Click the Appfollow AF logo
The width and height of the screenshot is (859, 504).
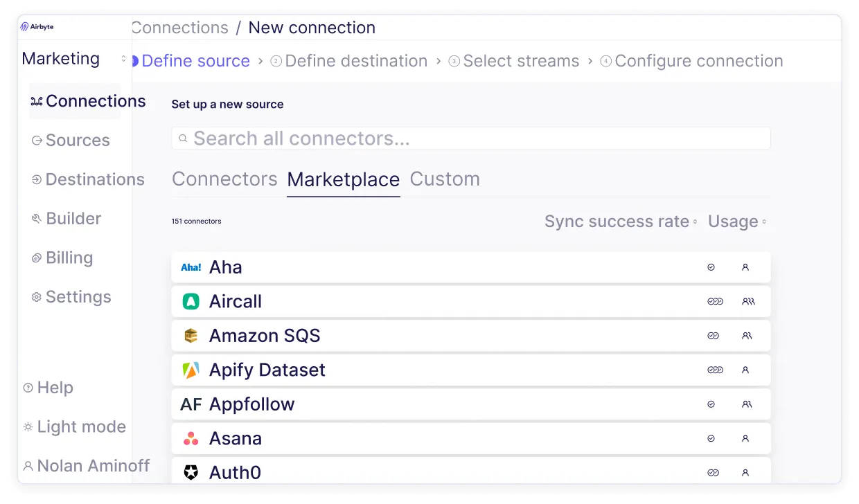(x=191, y=404)
